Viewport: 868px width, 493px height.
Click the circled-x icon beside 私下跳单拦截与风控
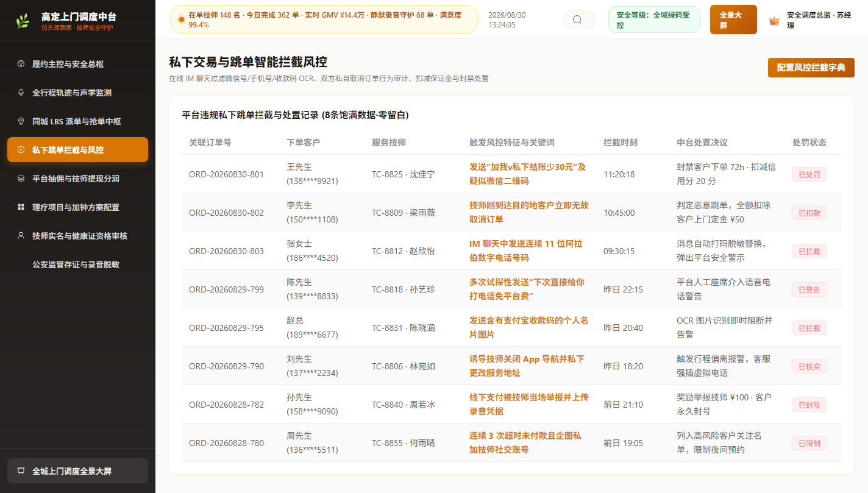21,150
